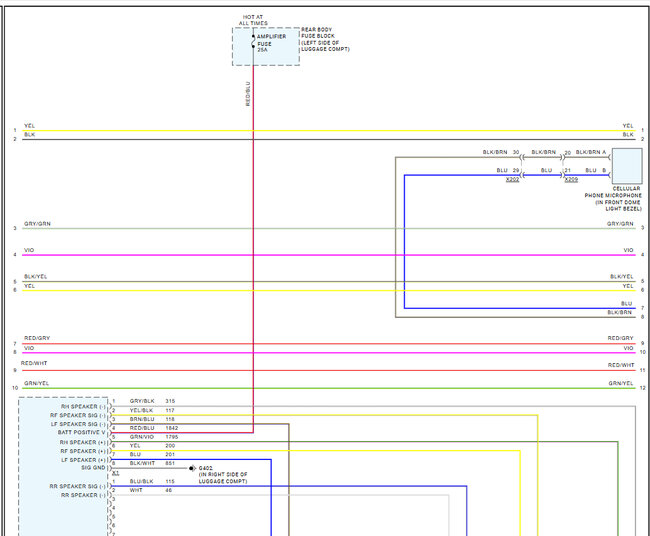This screenshot has height=536, width=650.
Task: Select the "WHT 46" wire entry
Action: [x=150, y=490]
